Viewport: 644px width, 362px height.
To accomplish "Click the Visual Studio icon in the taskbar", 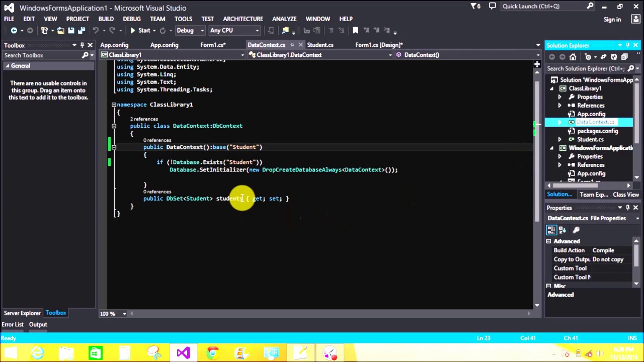I will click(x=183, y=353).
